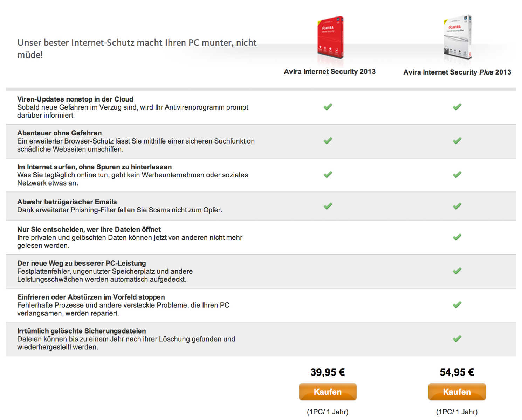Click Kaufen button under 54,95 € price

coord(457,392)
